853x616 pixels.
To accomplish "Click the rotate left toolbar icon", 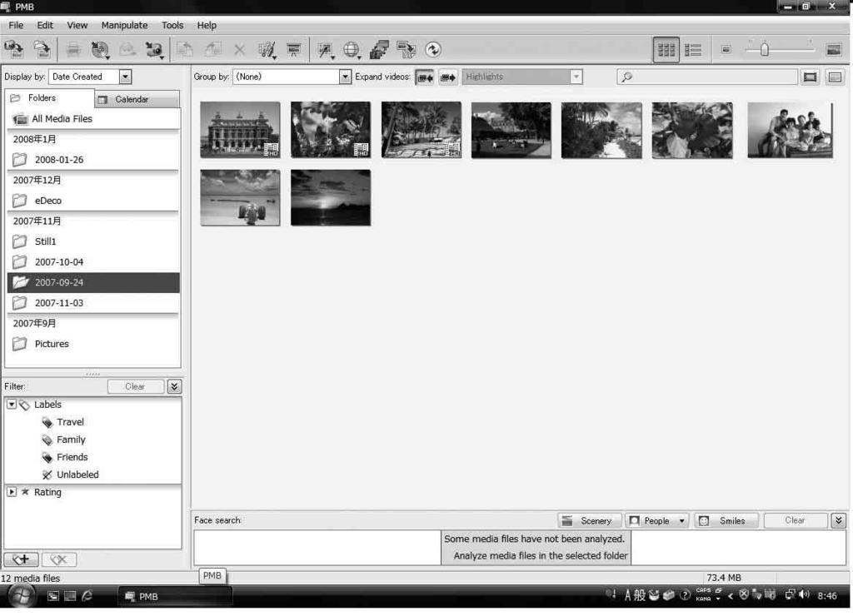I will (x=185, y=49).
